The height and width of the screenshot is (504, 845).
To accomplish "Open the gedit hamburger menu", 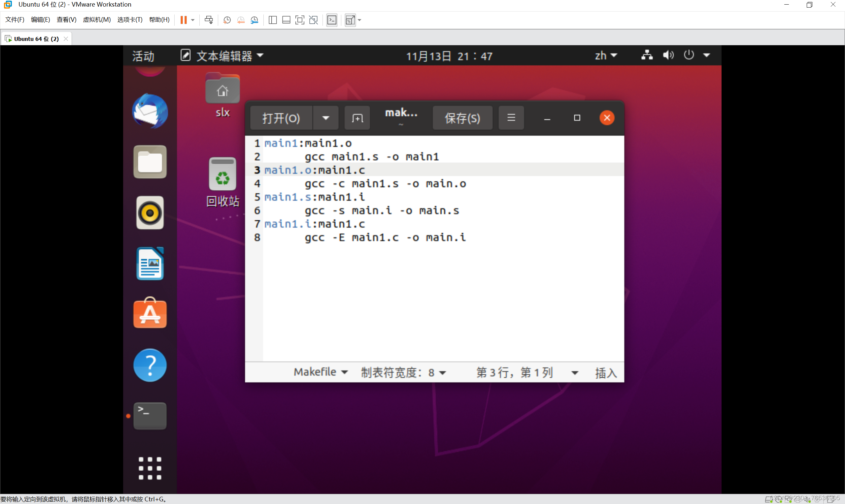I will coord(511,118).
